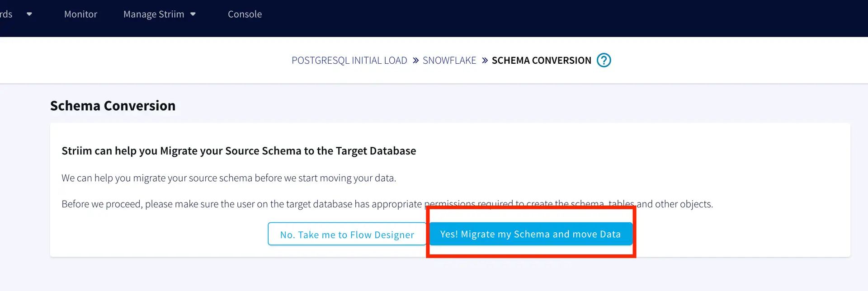Image resolution: width=868 pixels, height=291 pixels.
Task: Click the 'We can help you migrate' sentence
Action: coord(229,178)
